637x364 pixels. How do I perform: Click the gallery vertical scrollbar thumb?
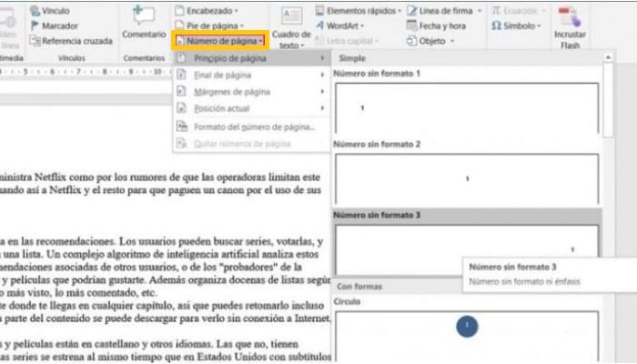(x=608, y=100)
